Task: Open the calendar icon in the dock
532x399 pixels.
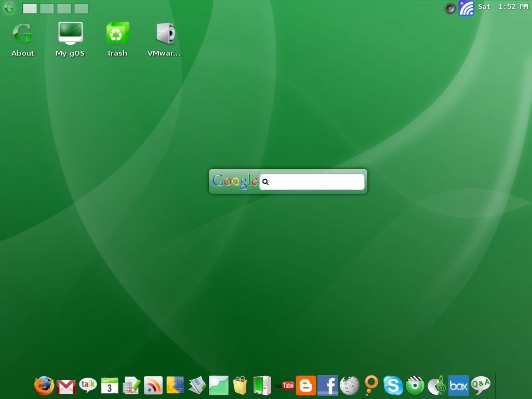Action: point(110,385)
